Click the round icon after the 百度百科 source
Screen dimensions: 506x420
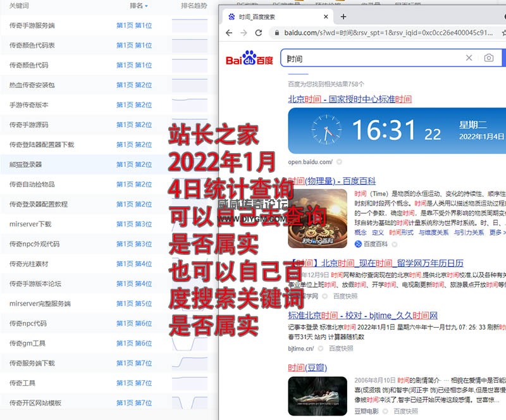point(394,244)
